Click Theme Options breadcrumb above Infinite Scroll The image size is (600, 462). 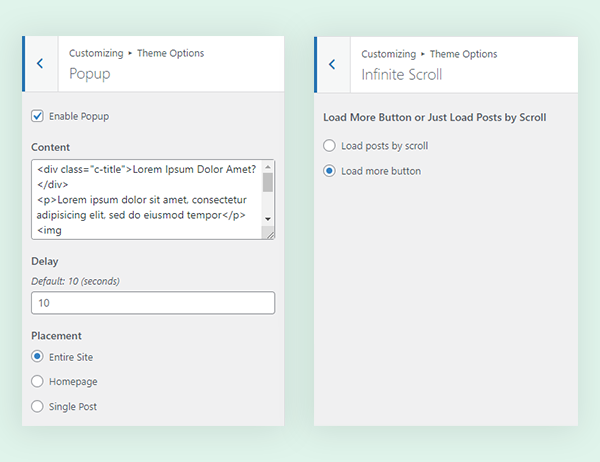[x=463, y=54]
